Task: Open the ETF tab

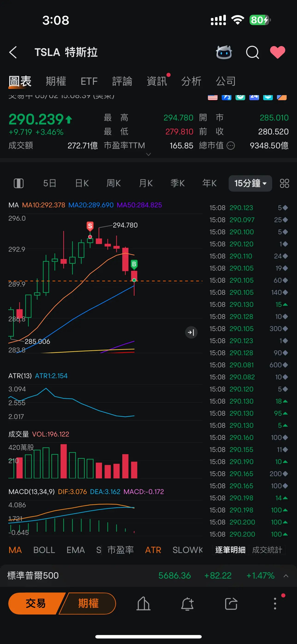Action: point(89,81)
